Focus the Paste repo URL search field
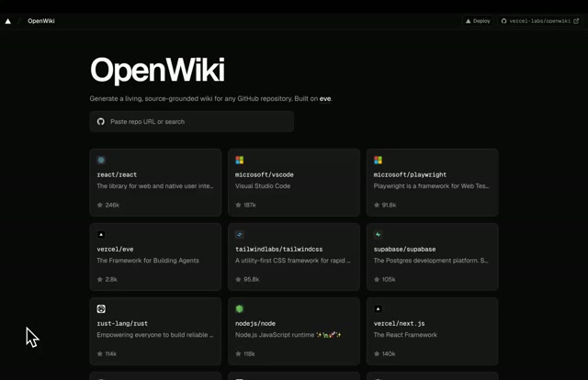 pyautogui.click(x=192, y=121)
